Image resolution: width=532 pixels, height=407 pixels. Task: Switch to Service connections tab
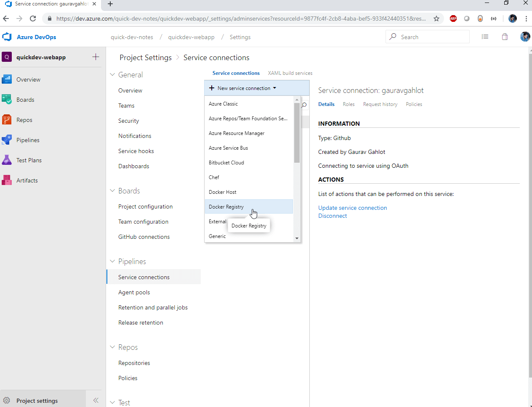point(236,73)
